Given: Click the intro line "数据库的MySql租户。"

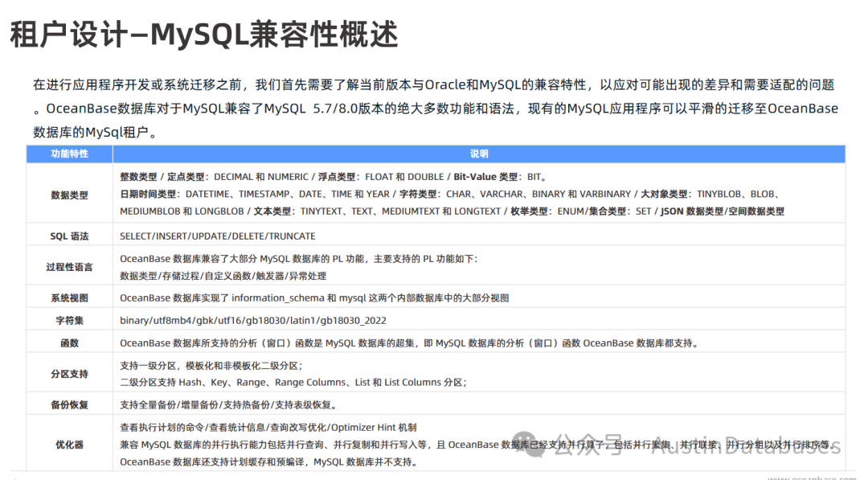Looking at the screenshot, I should pos(96,133).
